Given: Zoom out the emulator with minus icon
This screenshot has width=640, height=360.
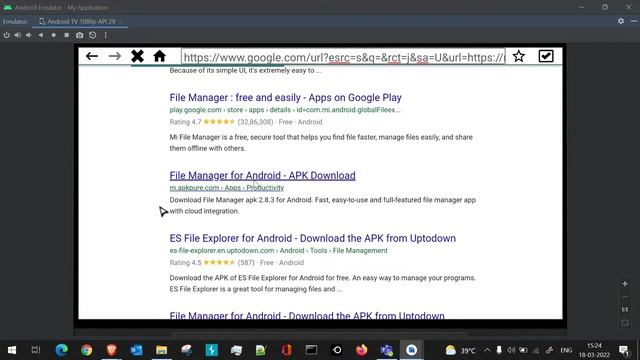Looking at the screenshot, I should click(625, 297).
